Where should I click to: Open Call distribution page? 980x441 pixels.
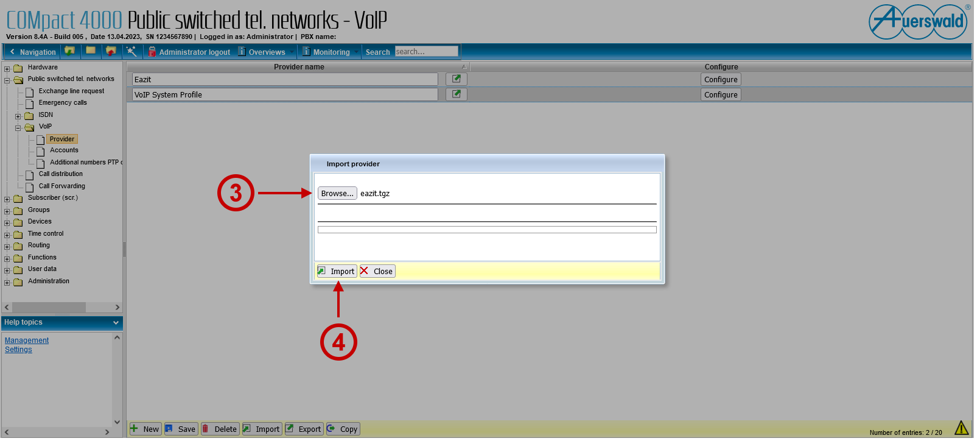[61, 174]
